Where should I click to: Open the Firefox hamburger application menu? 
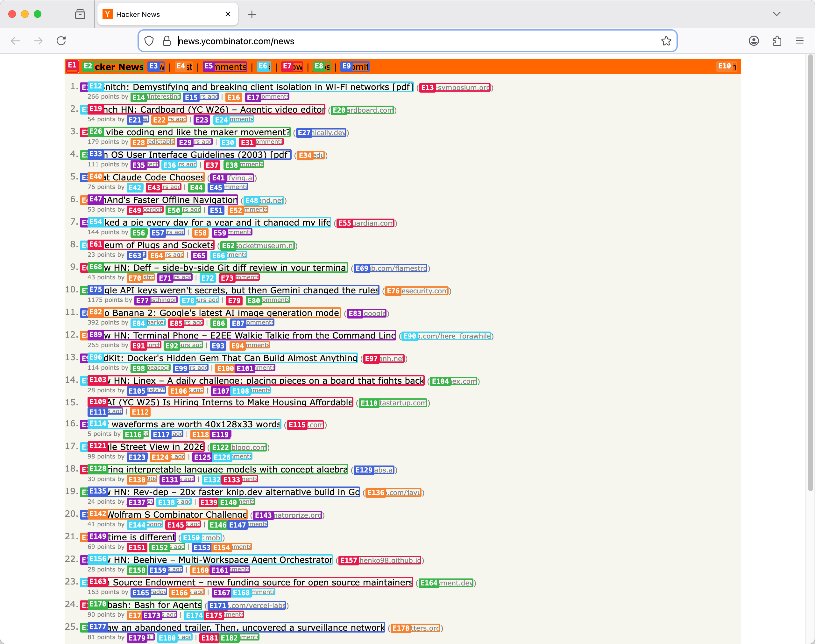[x=799, y=41]
